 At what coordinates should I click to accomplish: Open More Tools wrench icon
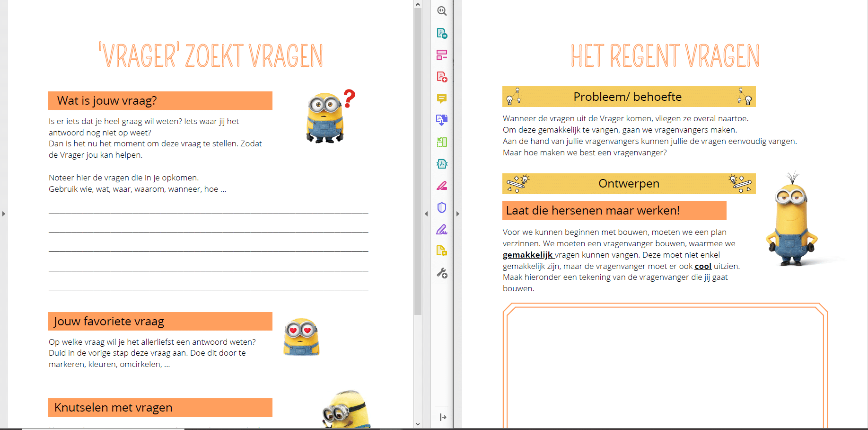(x=442, y=273)
